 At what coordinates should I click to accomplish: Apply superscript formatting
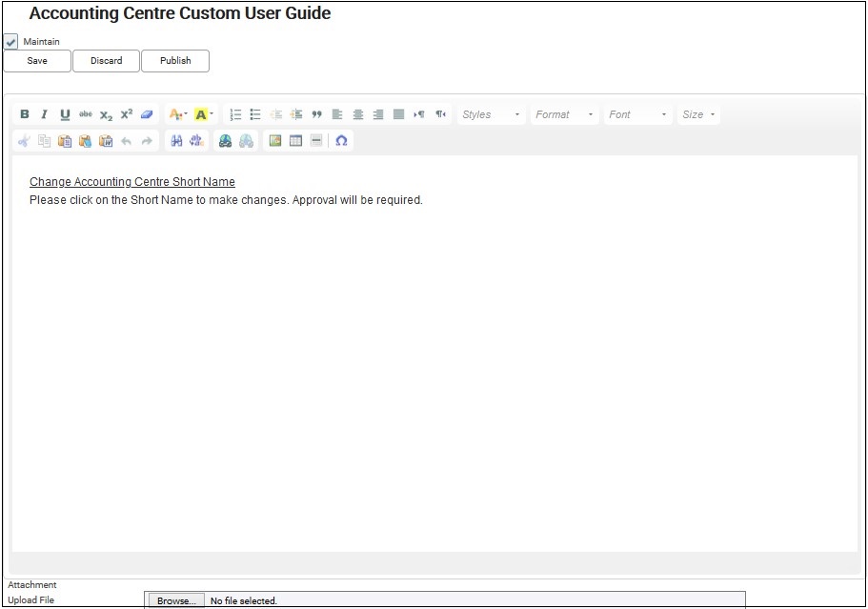click(126, 114)
